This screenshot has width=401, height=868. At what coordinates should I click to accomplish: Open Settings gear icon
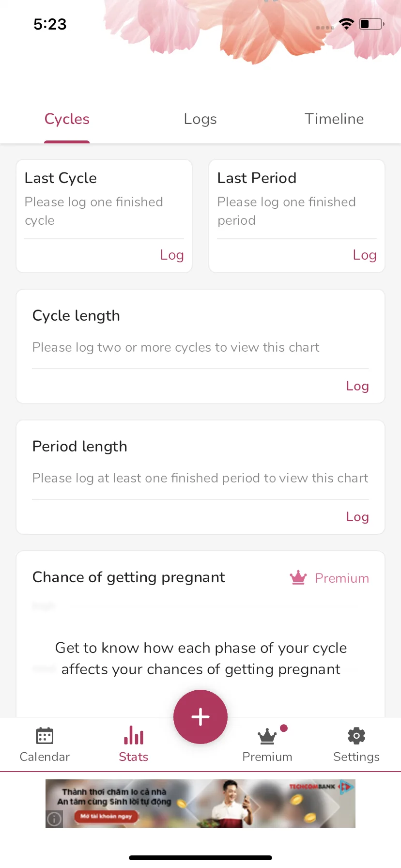356,736
